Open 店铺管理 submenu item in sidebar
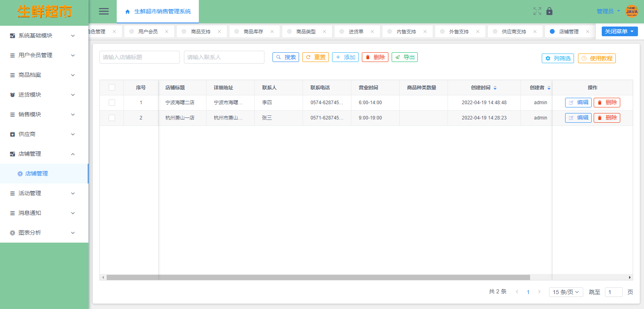Screen dimensions: 644x309 pos(37,173)
